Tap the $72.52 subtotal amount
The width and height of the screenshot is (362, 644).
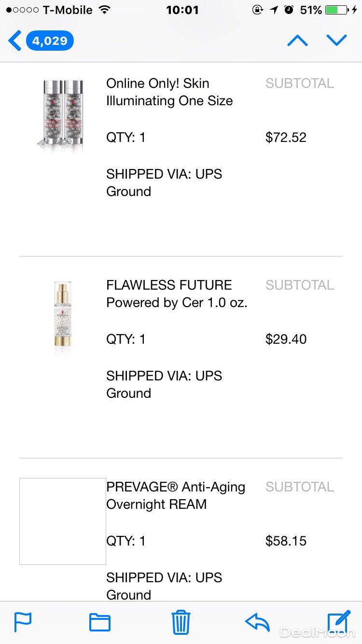pos(286,138)
